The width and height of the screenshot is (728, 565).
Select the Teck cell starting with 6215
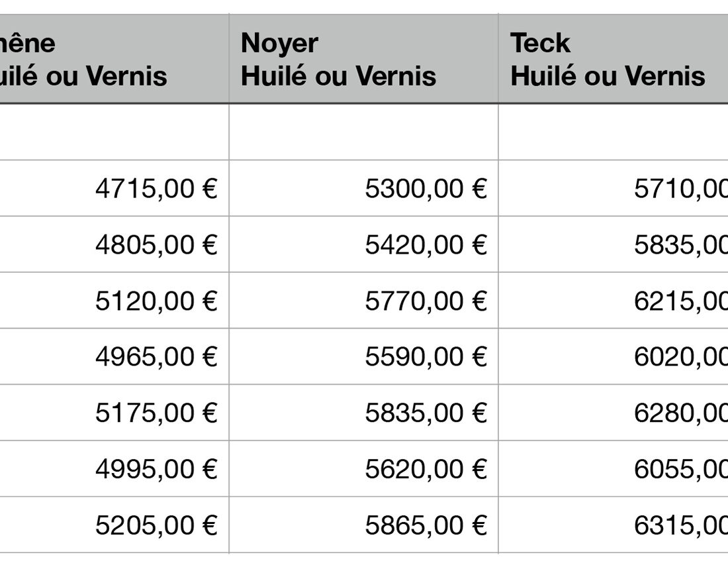[680, 301]
